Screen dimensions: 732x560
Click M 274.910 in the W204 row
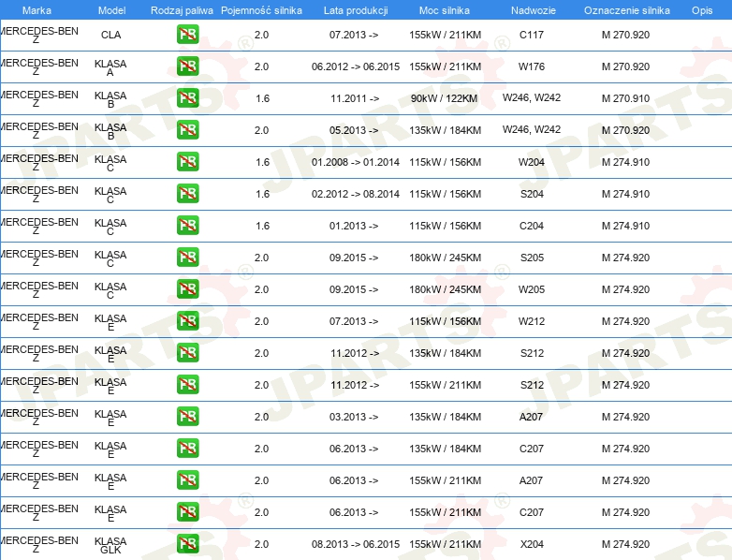(x=625, y=162)
